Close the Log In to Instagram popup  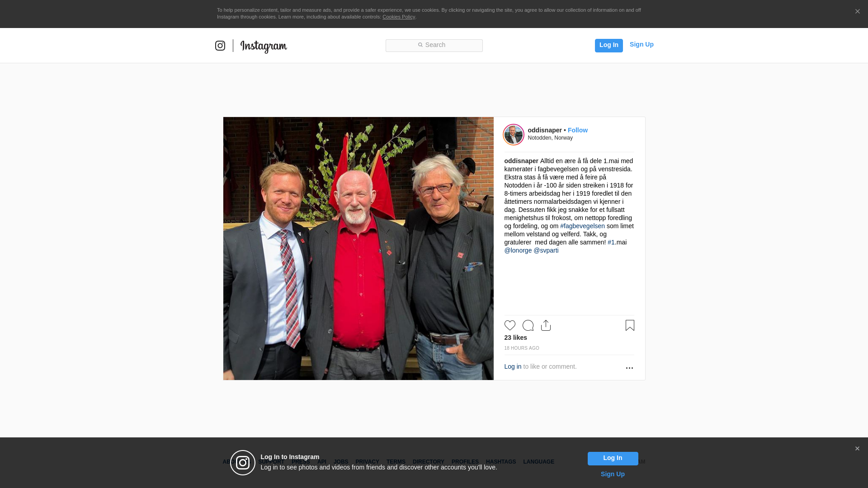point(857,449)
